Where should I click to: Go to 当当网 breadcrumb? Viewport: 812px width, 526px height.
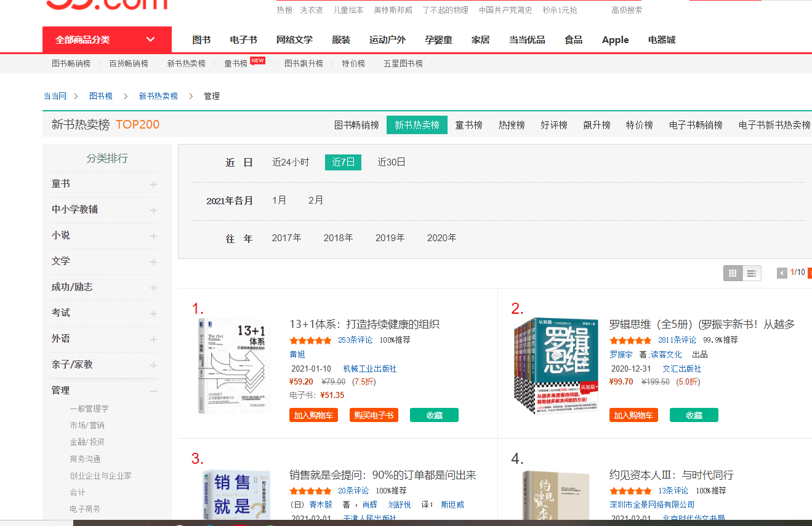tap(55, 96)
